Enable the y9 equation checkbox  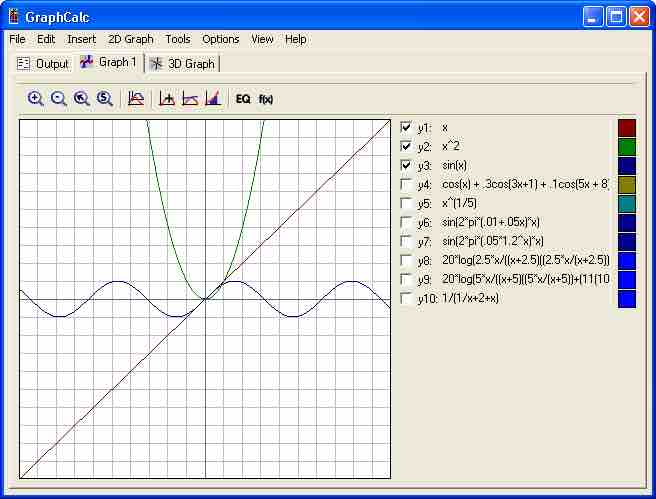pyautogui.click(x=406, y=279)
